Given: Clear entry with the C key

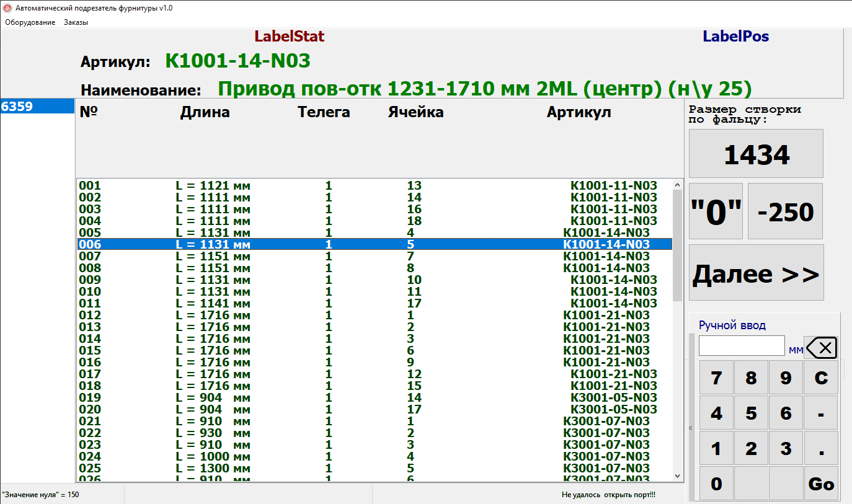Looking at the screenshot, I should [821, 378].
